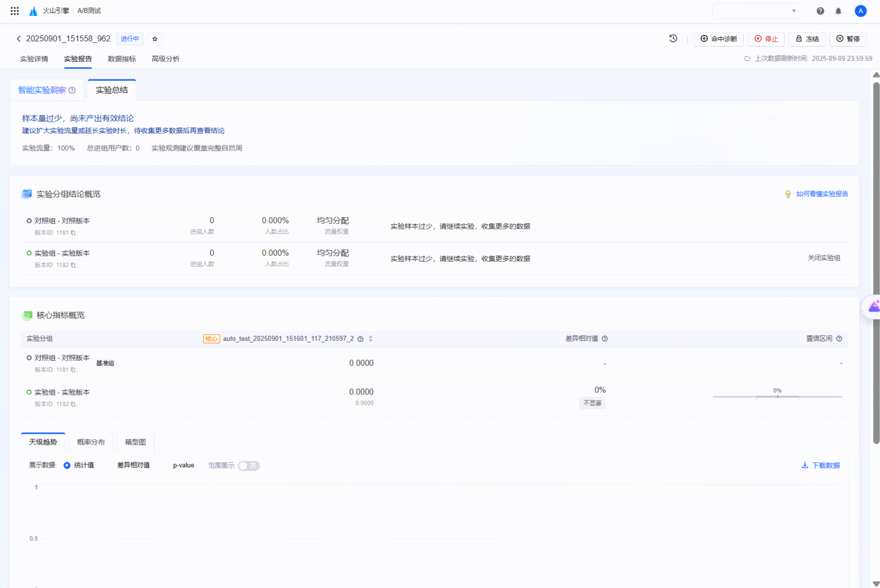880x588 pixels.
Task: Open the history clock icon
Action: pyautogui.click(x=673, y=38)
